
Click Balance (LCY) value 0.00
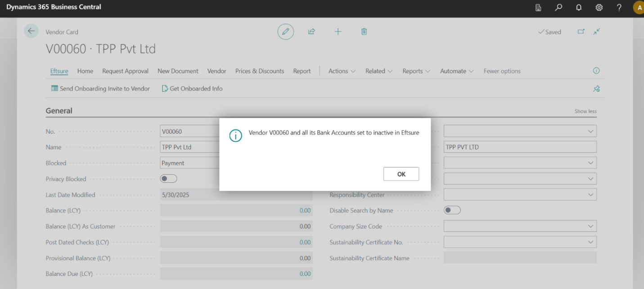305,210
